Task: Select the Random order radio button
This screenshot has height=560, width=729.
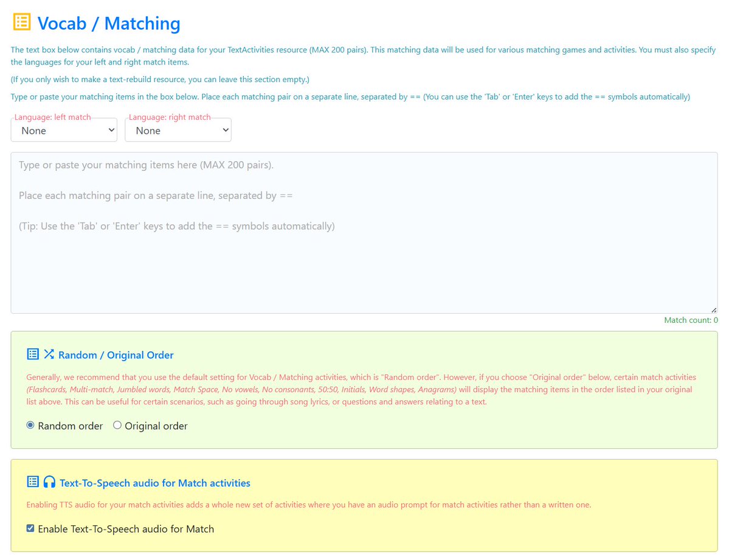Action: (30, 425)
